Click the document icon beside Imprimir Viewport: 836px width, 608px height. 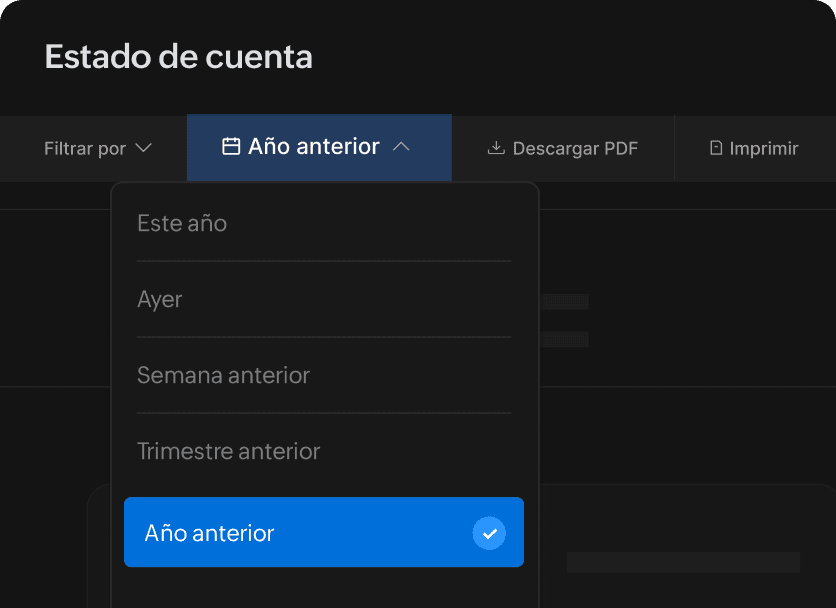(x=716, y=148)
